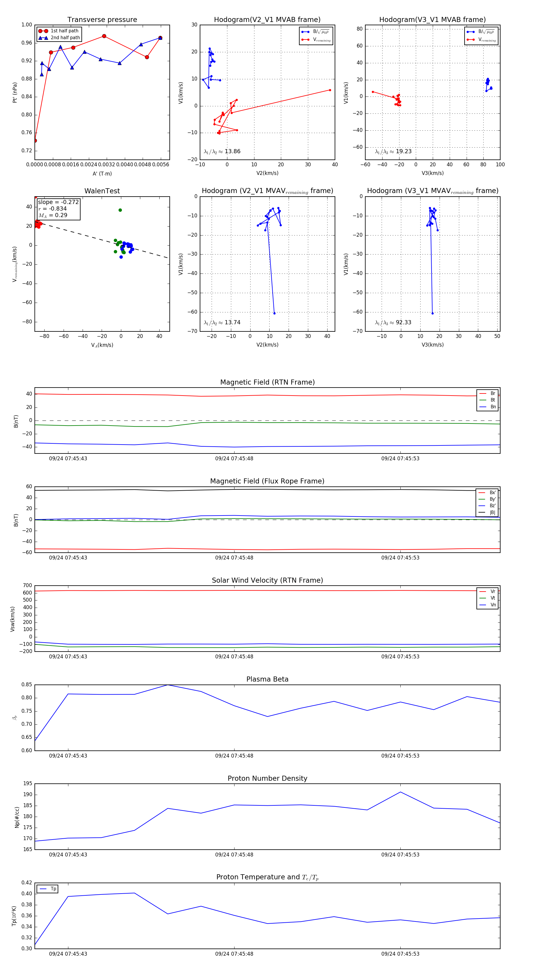Click the Vsw(km/s) y-axis label
535x980 pixels.
(x=12, y=619)
